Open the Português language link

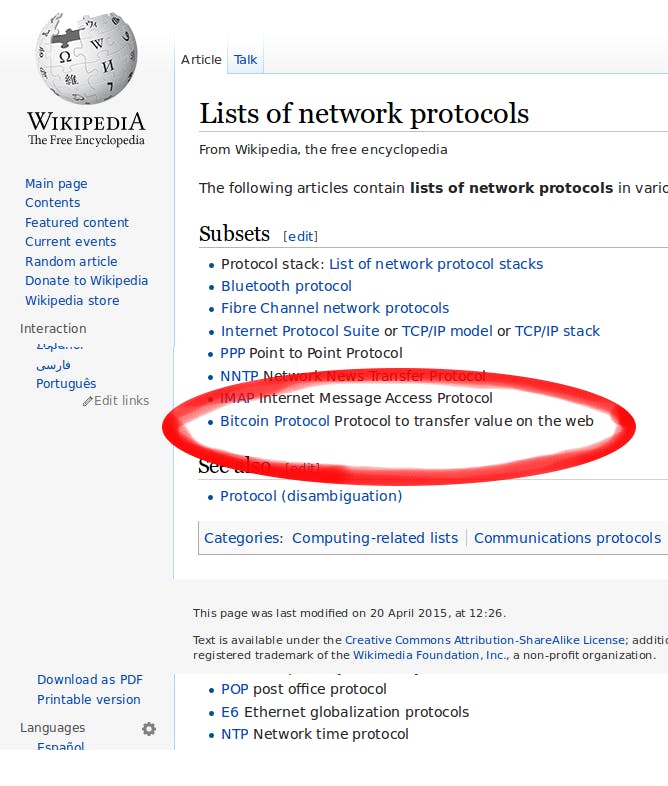tap(66, 383)
